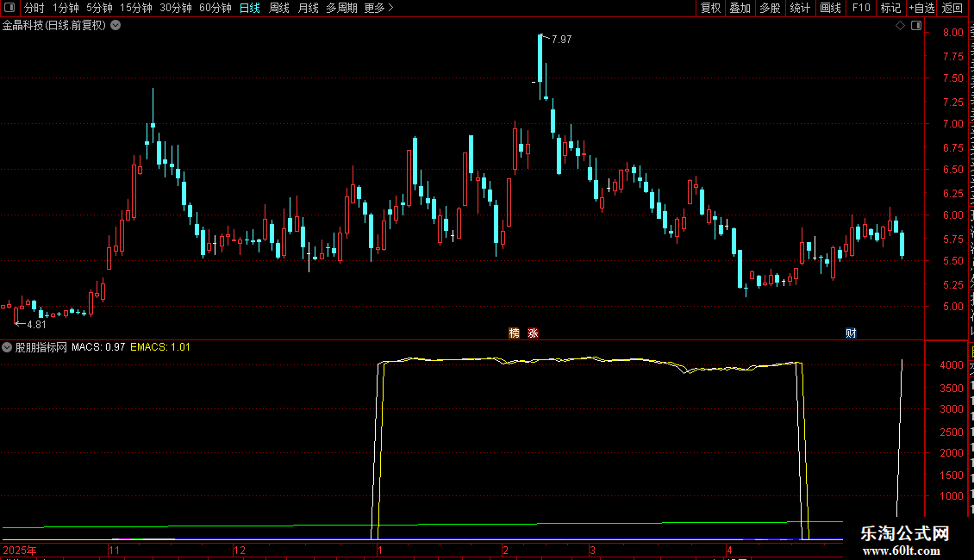Screen dimensions: 974x560
Task: Open indicator menu beside 股朋指标网
Action: [7, 348]
